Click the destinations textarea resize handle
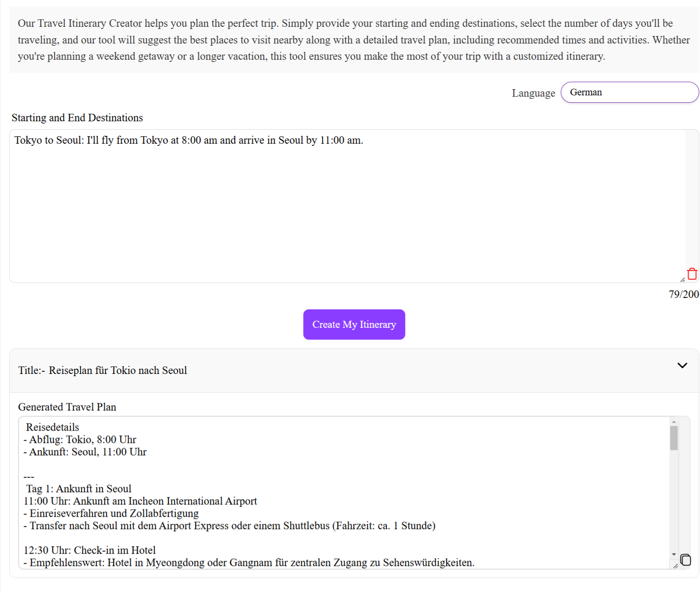 pyautogui.click(x=682, y=279)
